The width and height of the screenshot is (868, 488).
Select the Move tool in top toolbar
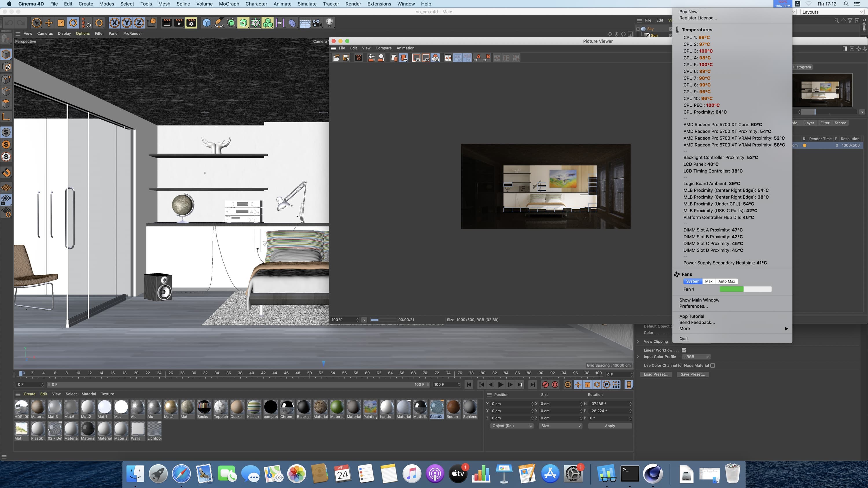click(49, 23)
